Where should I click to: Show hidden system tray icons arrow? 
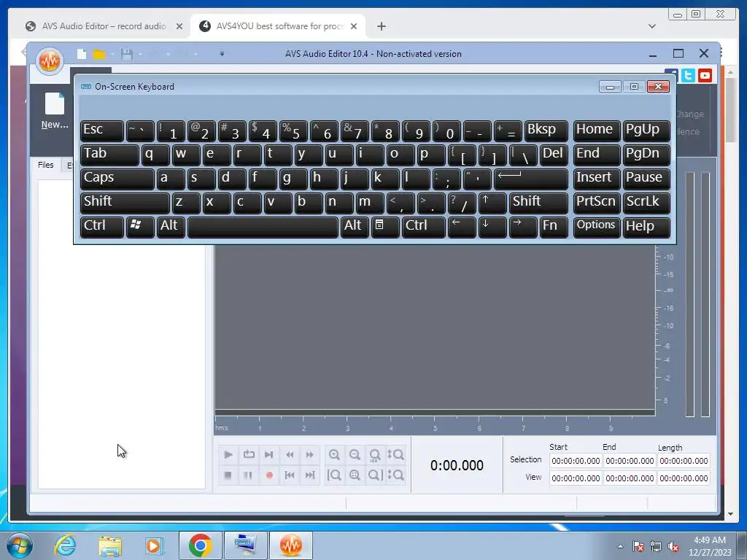(x=620, y=546)
